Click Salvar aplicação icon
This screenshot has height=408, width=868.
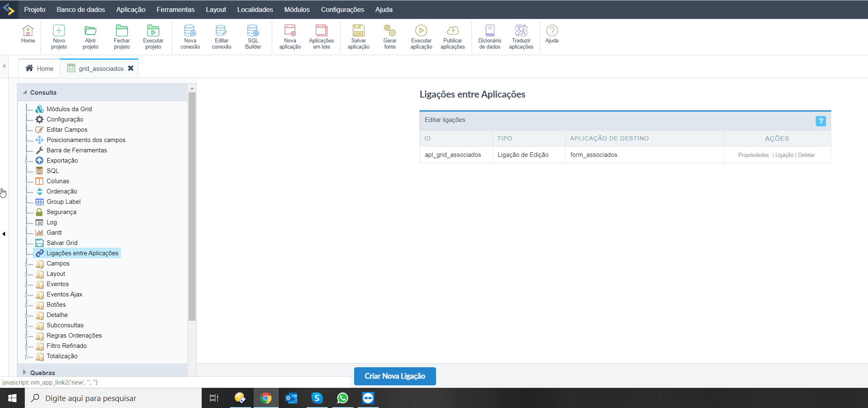[359, 37]
